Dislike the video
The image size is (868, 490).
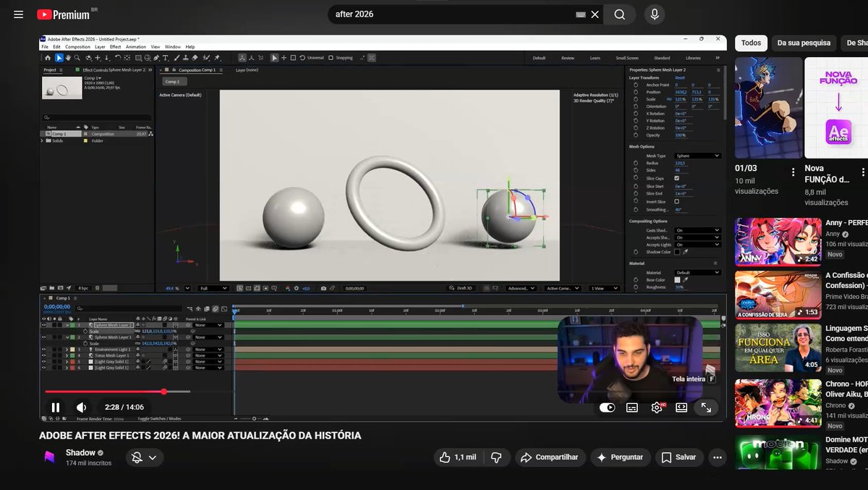(x=496, y=457)
